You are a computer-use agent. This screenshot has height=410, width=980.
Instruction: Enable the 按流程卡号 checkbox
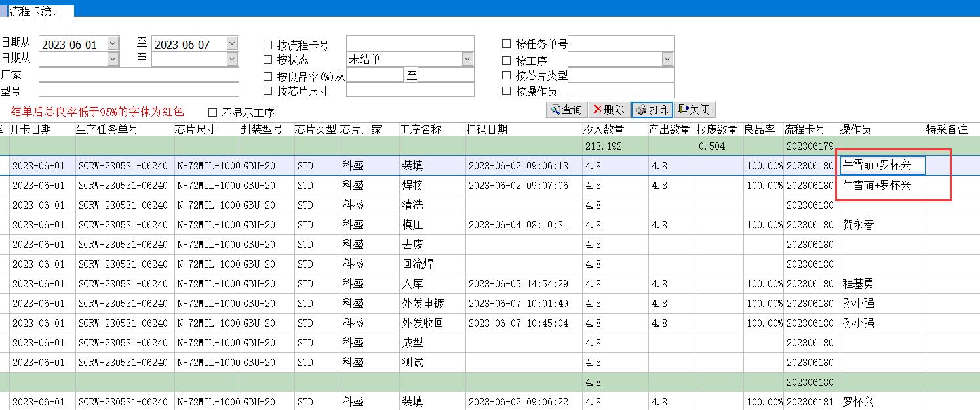(x=267, y=45)
